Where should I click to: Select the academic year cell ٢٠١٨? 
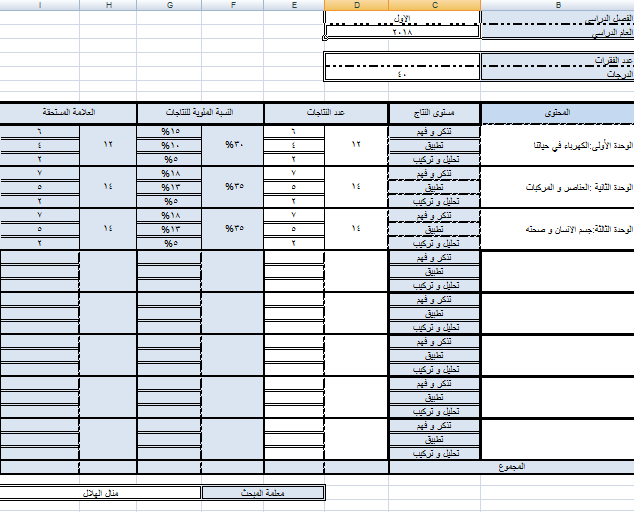pyautogui.click(x=402, y=31)
